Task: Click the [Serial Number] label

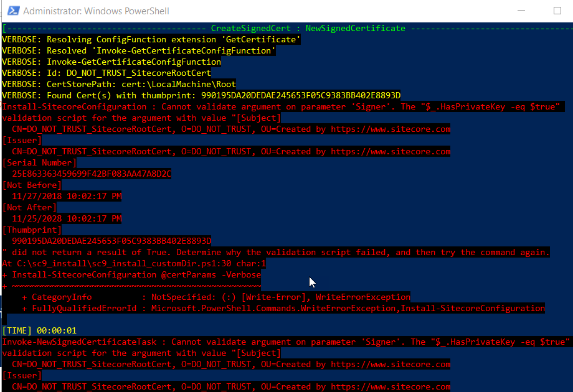Action: 39,162
